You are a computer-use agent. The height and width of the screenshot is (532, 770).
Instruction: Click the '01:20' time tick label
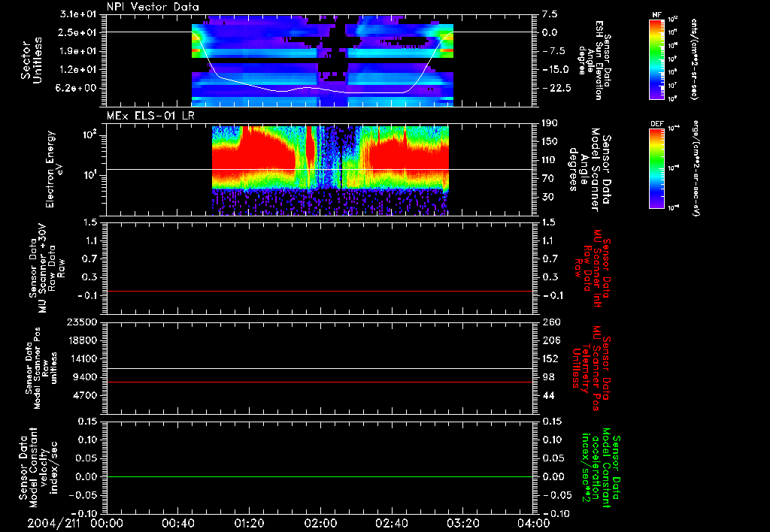249,523
